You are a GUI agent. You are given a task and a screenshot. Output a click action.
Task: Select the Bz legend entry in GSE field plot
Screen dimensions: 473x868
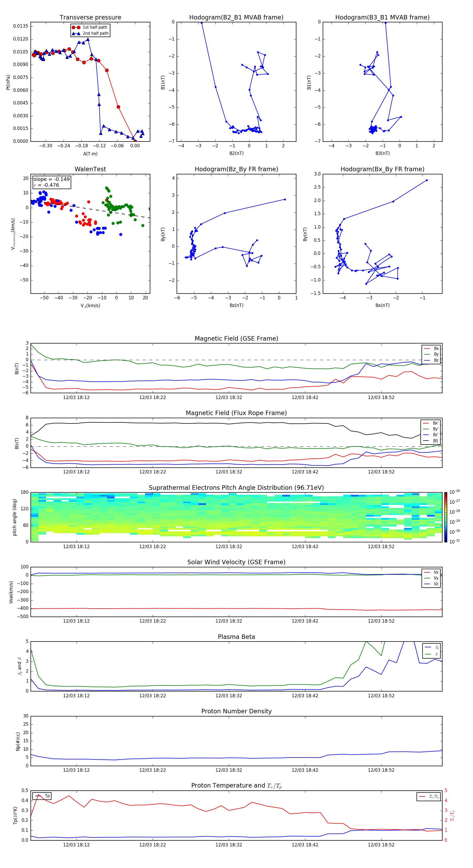(x=431, y=360)
